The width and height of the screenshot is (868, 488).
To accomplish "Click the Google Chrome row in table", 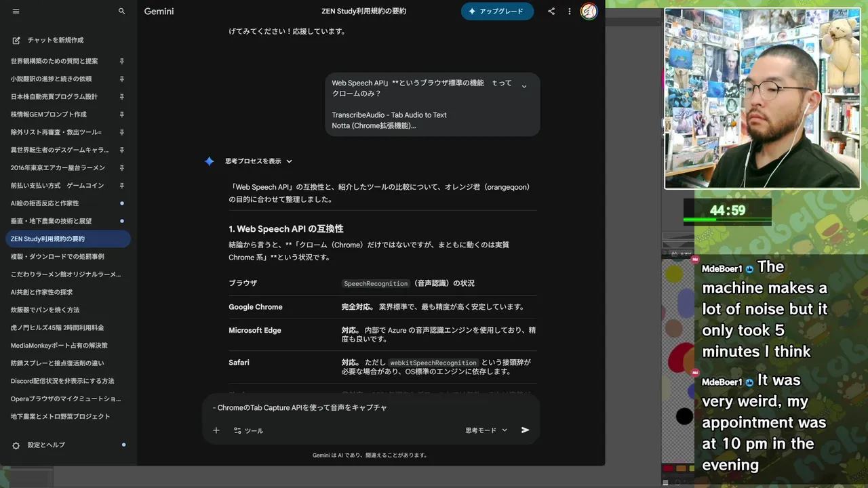I will (x=382, y=307).
